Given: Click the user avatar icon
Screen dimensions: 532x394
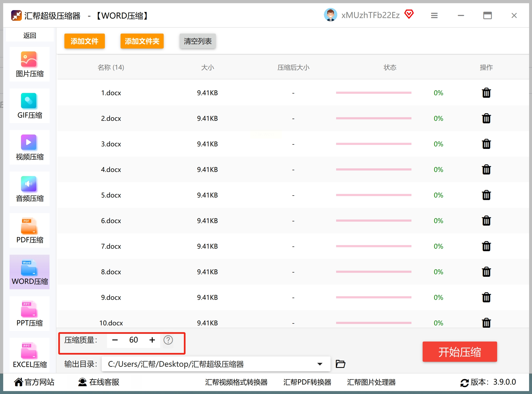Looking at the screenshot, I should 330,15.
